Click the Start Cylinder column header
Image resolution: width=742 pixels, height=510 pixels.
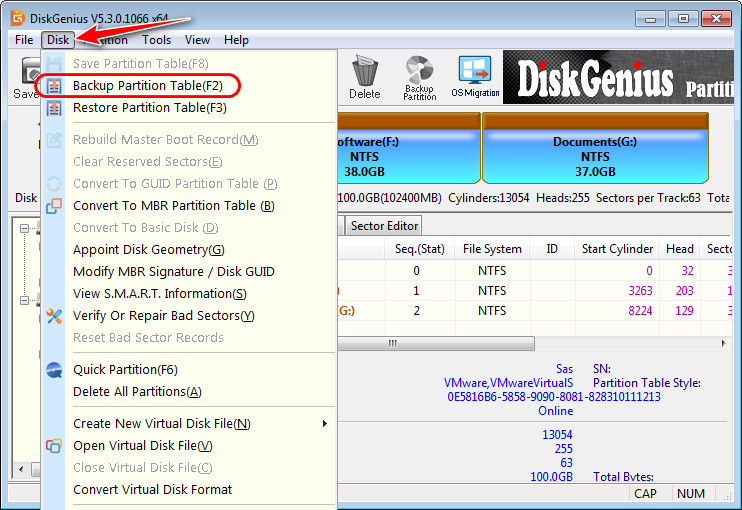tap(617, 249)
